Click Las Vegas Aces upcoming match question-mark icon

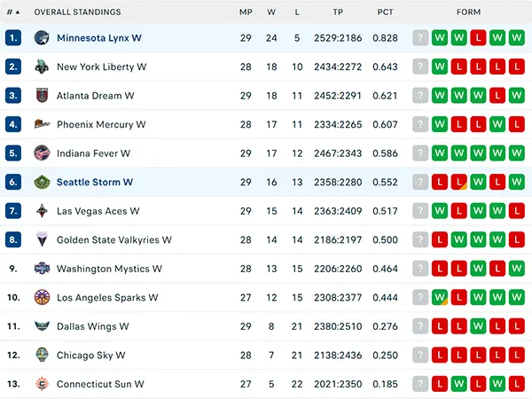coord(420,211)
